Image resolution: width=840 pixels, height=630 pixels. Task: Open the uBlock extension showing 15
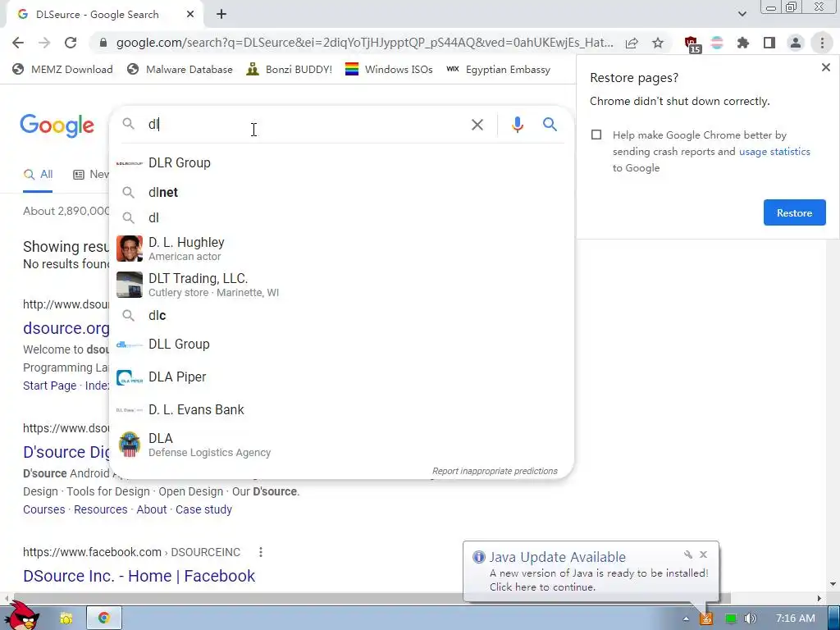coord(692,43)
